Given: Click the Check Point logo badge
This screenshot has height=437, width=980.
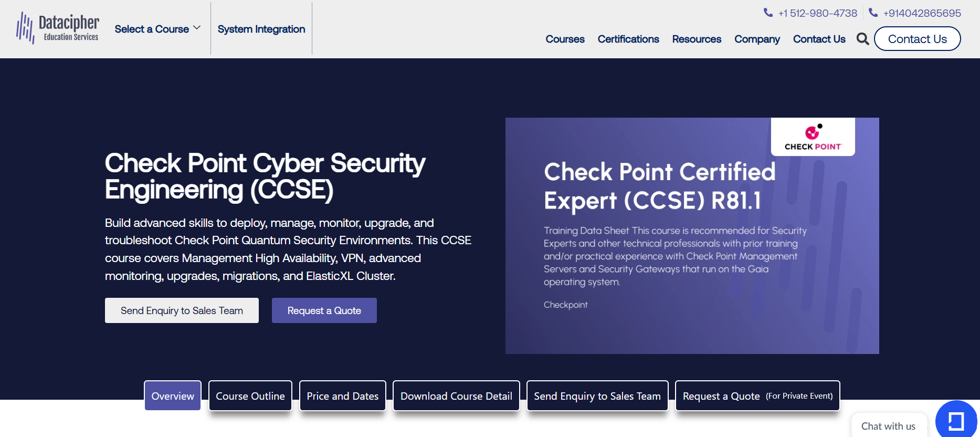Looking at the screenshot, I should [x=813, y=137].
